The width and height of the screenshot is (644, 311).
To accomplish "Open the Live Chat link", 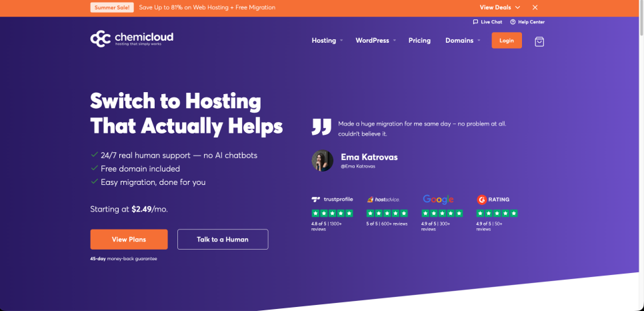I will (487, 22).
